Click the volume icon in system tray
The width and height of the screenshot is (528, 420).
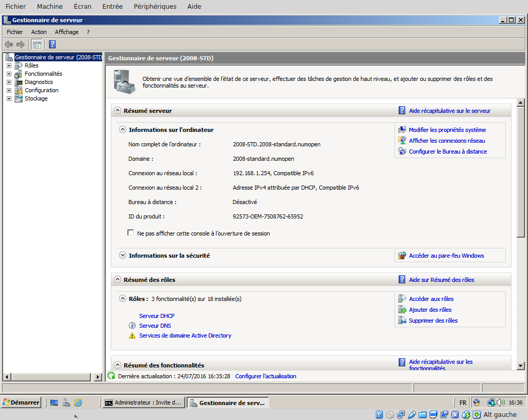[500, 402]
